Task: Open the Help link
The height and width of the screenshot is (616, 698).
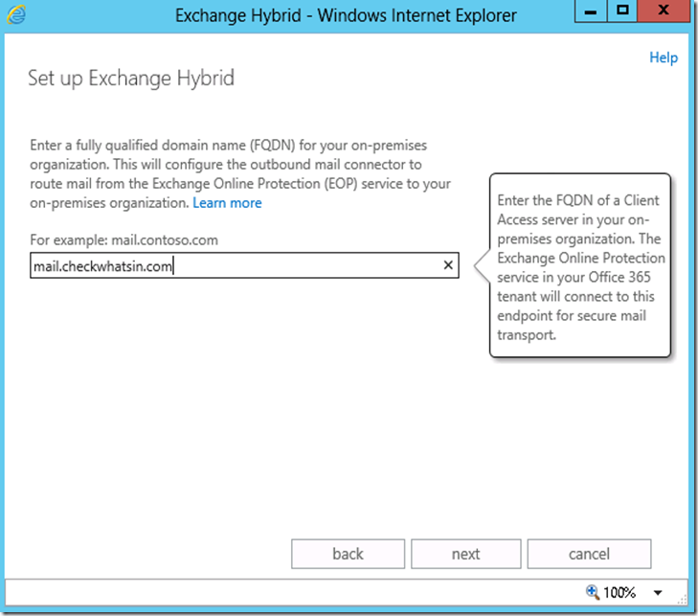Action: (x=664, y=57)
